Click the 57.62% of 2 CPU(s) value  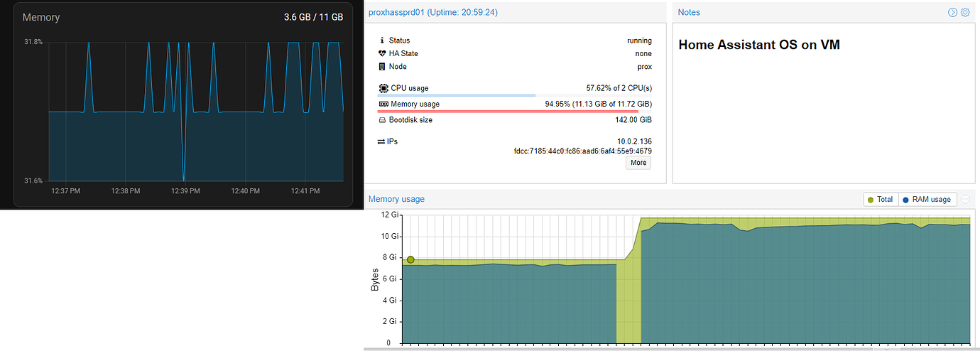click(619, 88)
